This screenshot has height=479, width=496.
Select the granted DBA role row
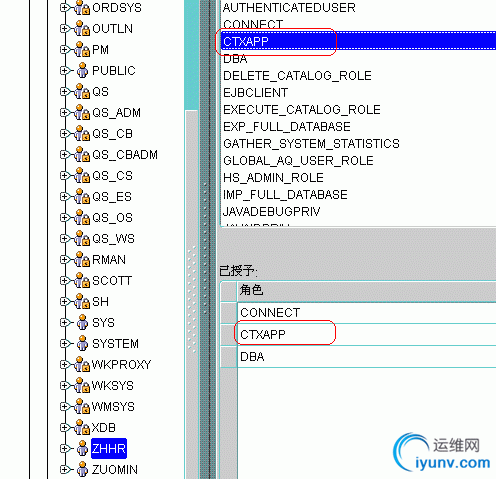[367, 357]
